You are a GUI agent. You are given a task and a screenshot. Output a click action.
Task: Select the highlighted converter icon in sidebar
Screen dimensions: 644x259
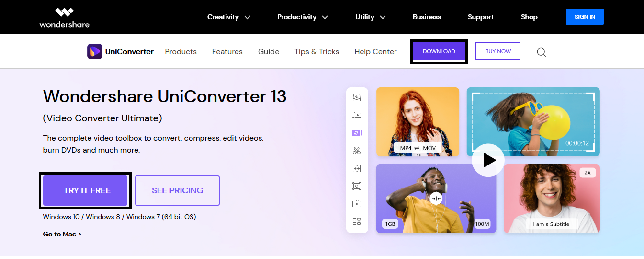[x=357, y=133]
